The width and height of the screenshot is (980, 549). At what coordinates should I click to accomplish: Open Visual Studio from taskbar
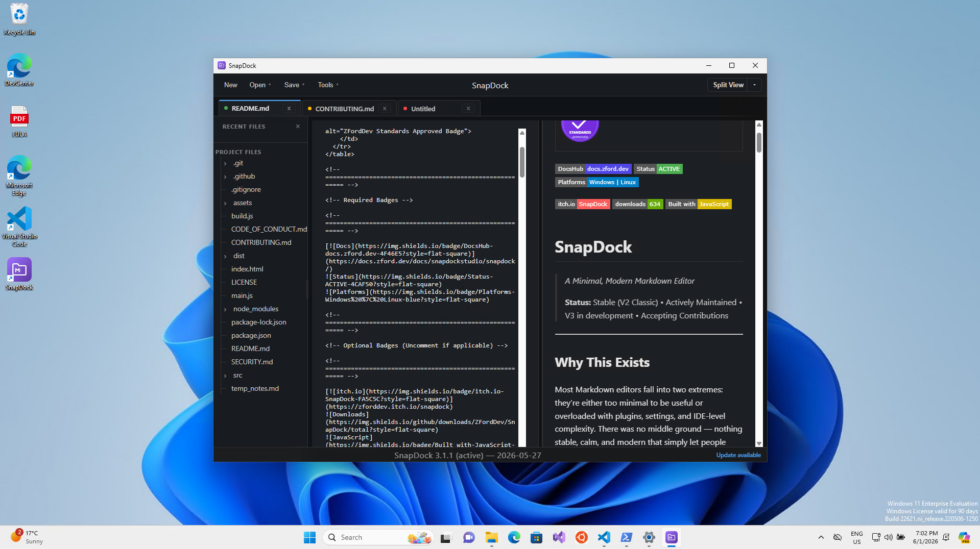click(559, 537)
